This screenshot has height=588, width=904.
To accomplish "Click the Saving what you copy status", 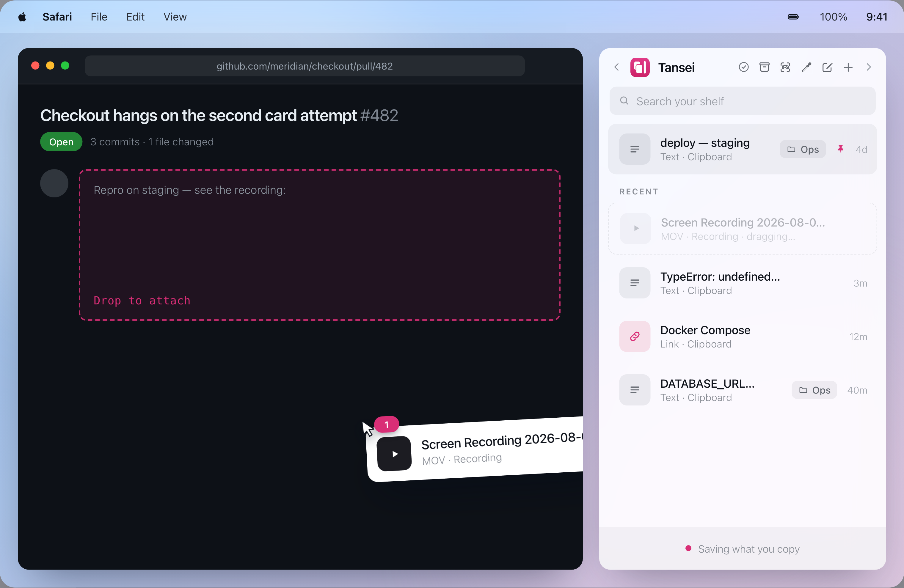I will tap(749, 549).
